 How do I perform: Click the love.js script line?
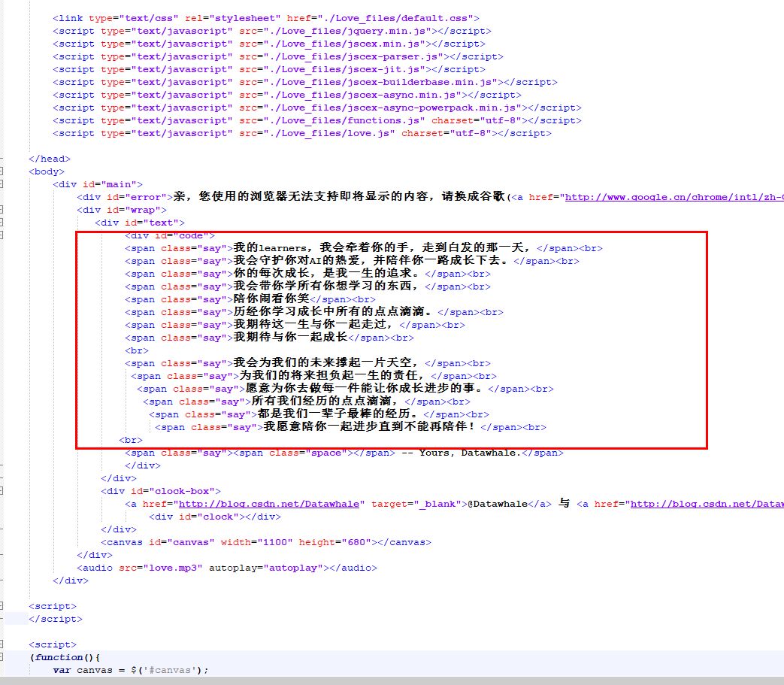[302, 134]
